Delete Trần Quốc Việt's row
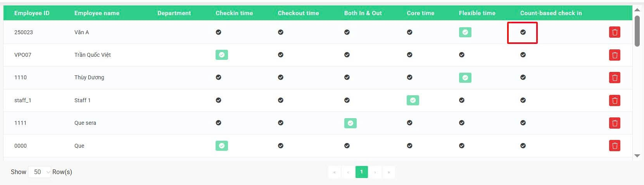 [x=615, y=55]
